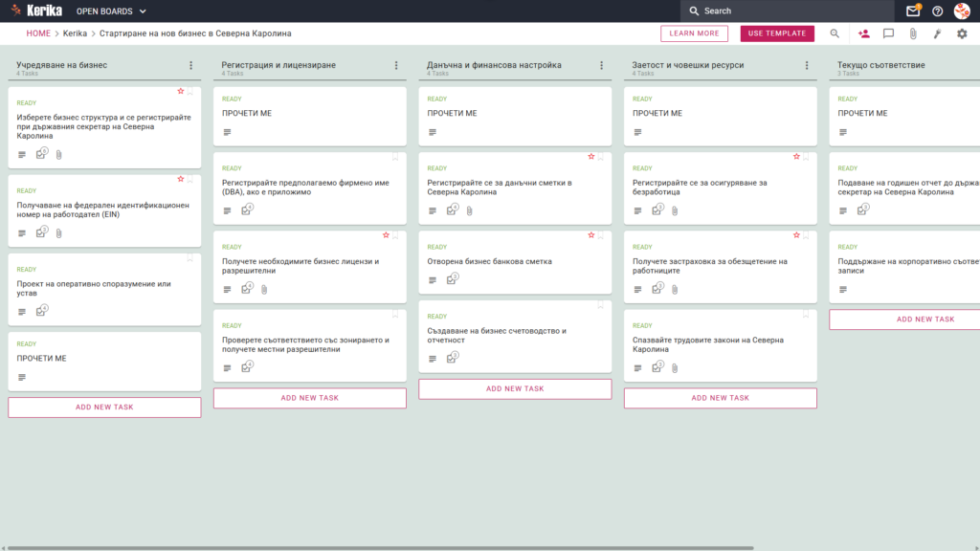Click the add team member icon
Viewport: 980px width, 551px height.
point(864,33)
